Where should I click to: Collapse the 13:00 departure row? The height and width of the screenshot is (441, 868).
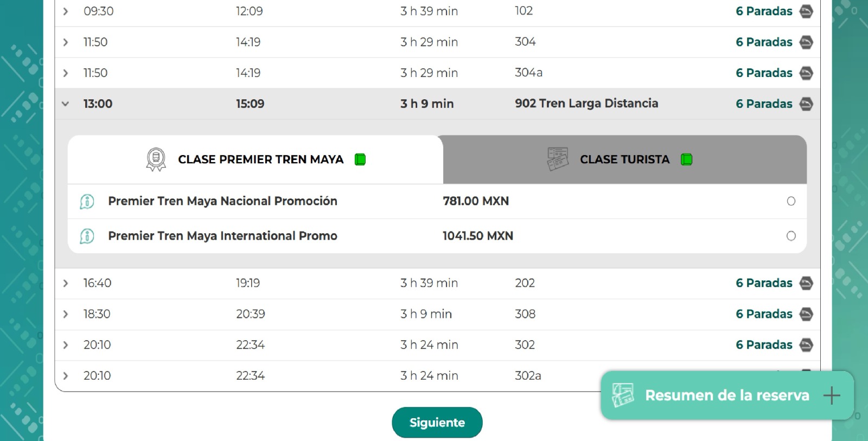click(66, 104)
